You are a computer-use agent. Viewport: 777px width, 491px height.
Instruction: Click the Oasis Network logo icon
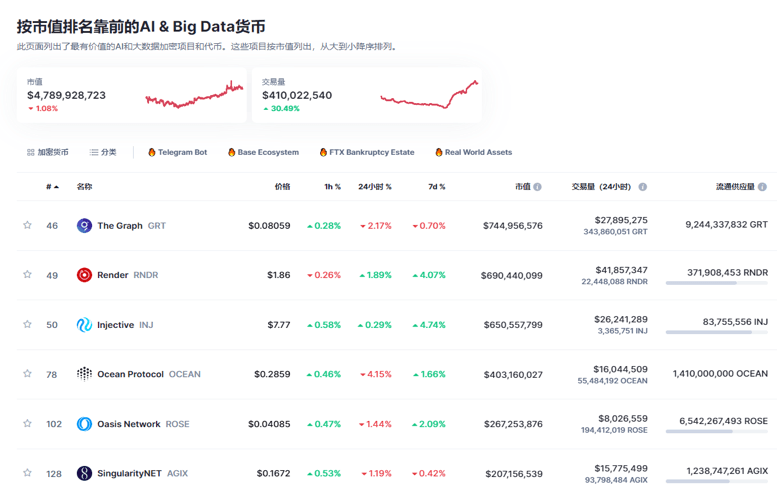coord(84,424)
